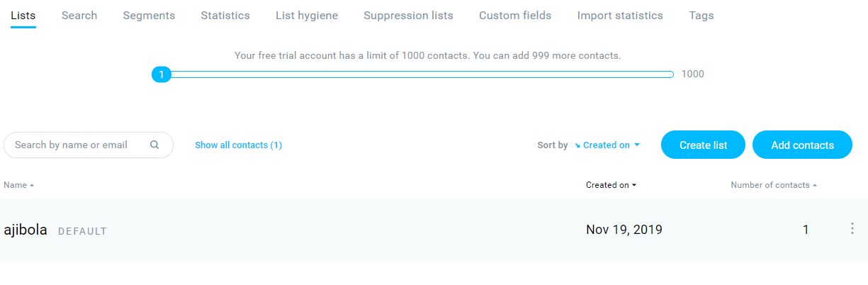Screen dimensions: 868x285
Task: Switch to the Segments tab
Action: tap(149, 15)
